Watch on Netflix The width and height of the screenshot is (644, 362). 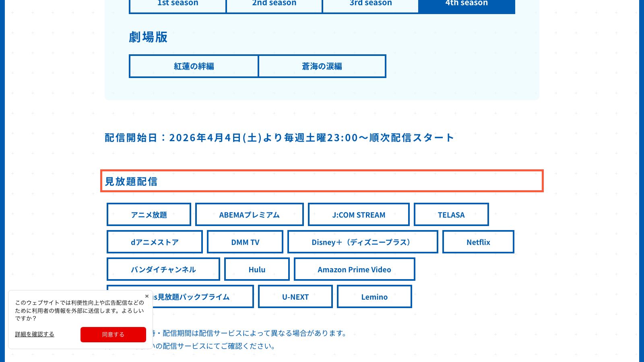click(478, 242)
